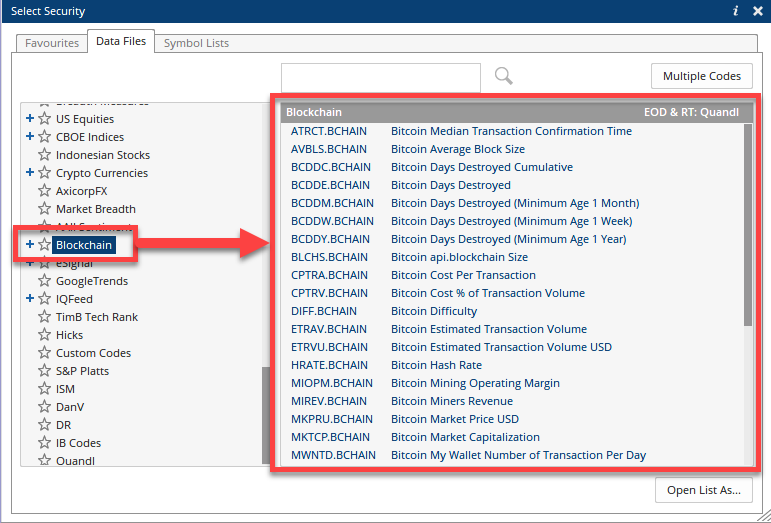Expand the CBOE Indices node
This screenshot has height=523, width=771.
[x=30, y=136]
